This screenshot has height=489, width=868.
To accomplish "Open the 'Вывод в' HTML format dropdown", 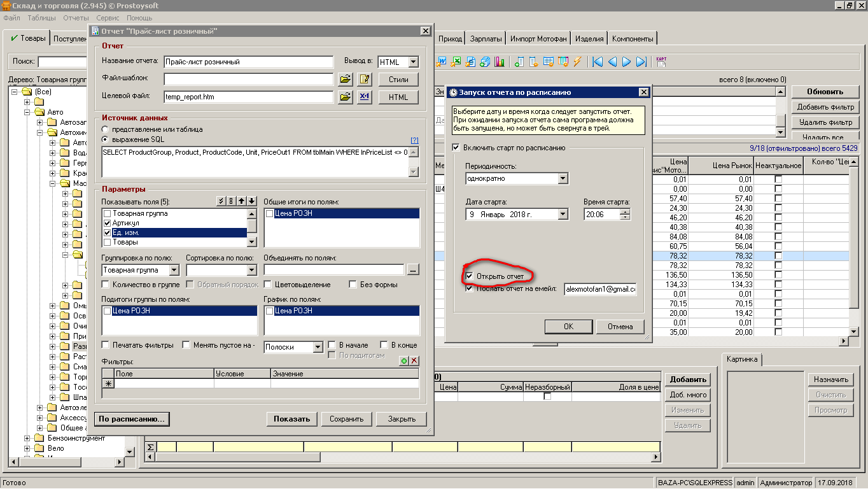I will pos(413,62).
